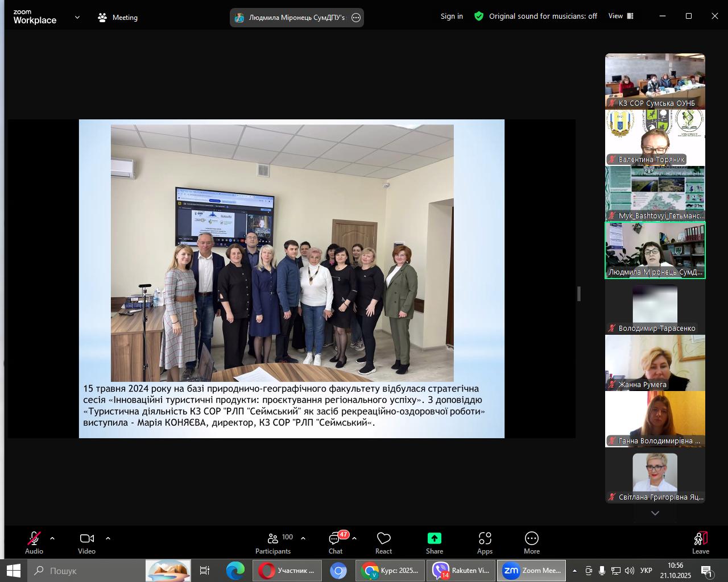The height and width of the screenshot is (582, 728).
Task: Open the Participants panel
Action: tap(273, 543)
